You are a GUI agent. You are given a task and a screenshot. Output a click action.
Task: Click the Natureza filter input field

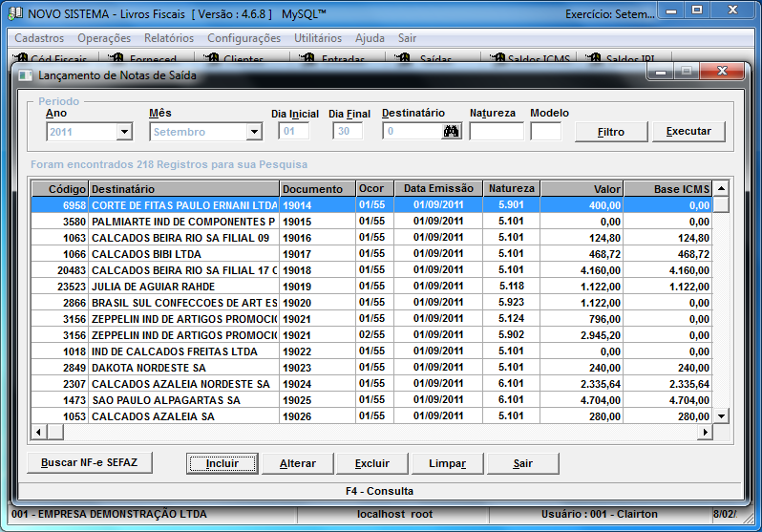click(497, 131)
